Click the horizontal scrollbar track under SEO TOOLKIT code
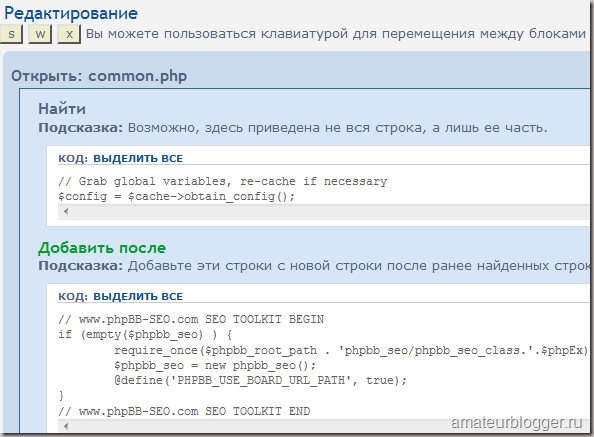The height and width of the screenshot is (437, 594). 326,426
